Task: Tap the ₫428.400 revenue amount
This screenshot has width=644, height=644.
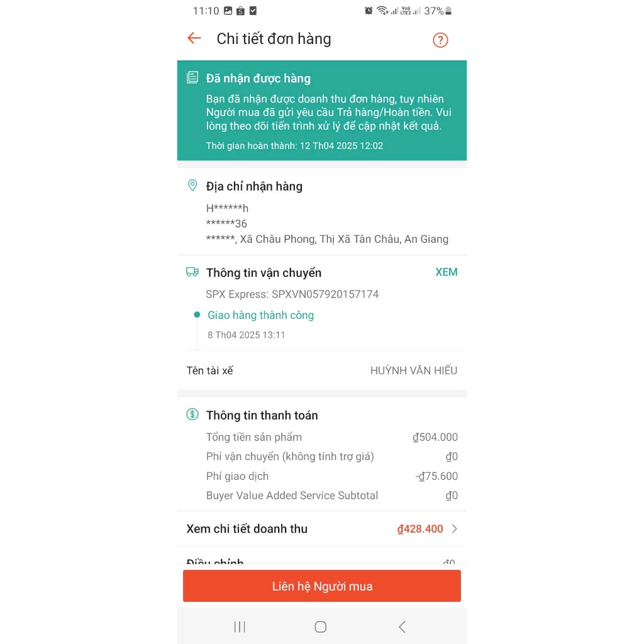Action: pyautogui.click(x=419, y=528)
